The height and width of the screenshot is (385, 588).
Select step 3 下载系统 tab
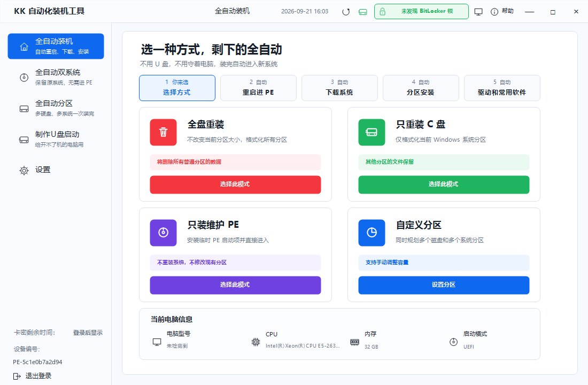pos(339,88)
